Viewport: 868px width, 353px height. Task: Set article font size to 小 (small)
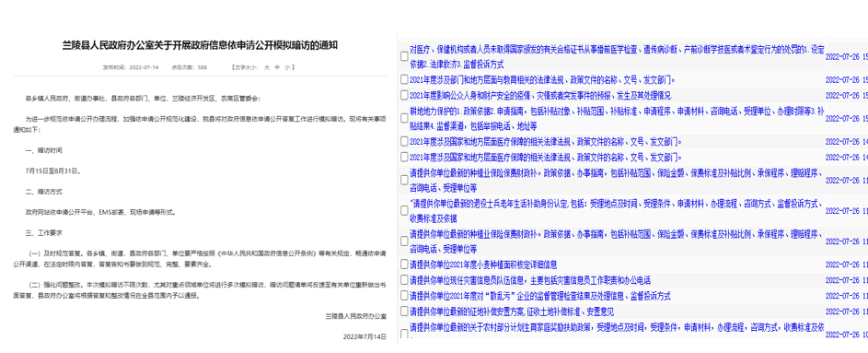287,67
